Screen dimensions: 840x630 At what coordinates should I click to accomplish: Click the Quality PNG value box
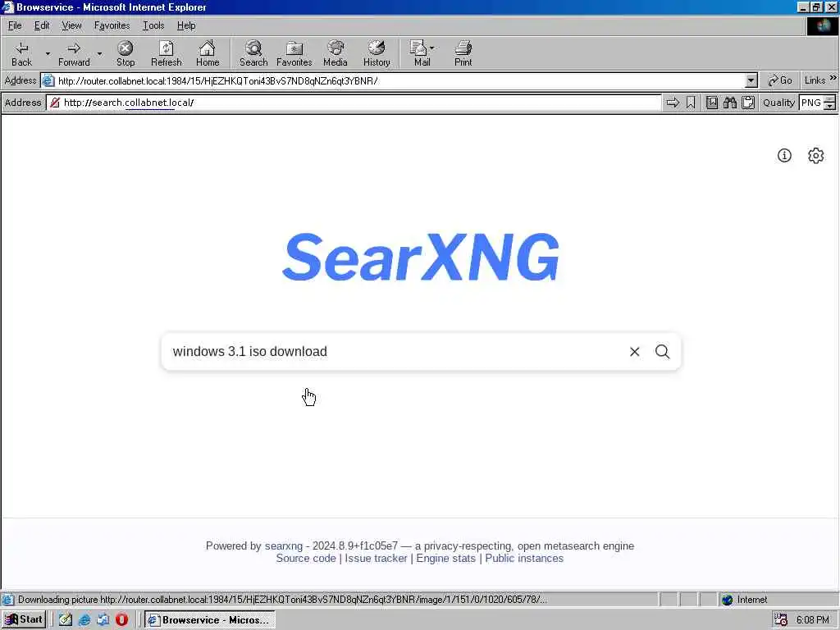tap(811, 103)
